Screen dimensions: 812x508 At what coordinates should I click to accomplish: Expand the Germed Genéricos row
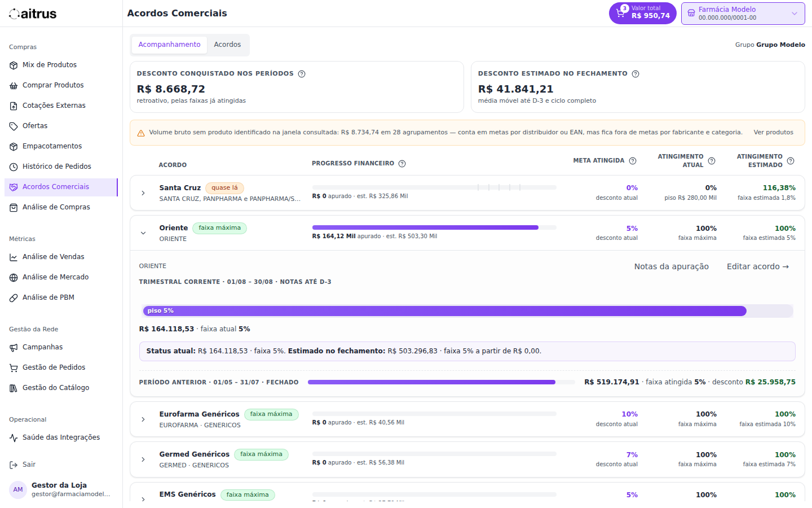point(143,459)
